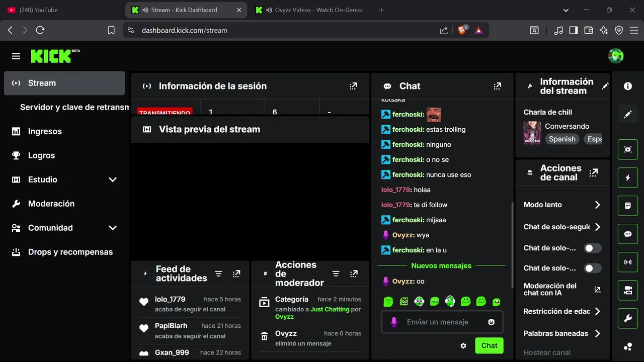Click the Just Chatting category thumbnail
The width and height of the screenshot is (644, 362).
pos(532,133)
